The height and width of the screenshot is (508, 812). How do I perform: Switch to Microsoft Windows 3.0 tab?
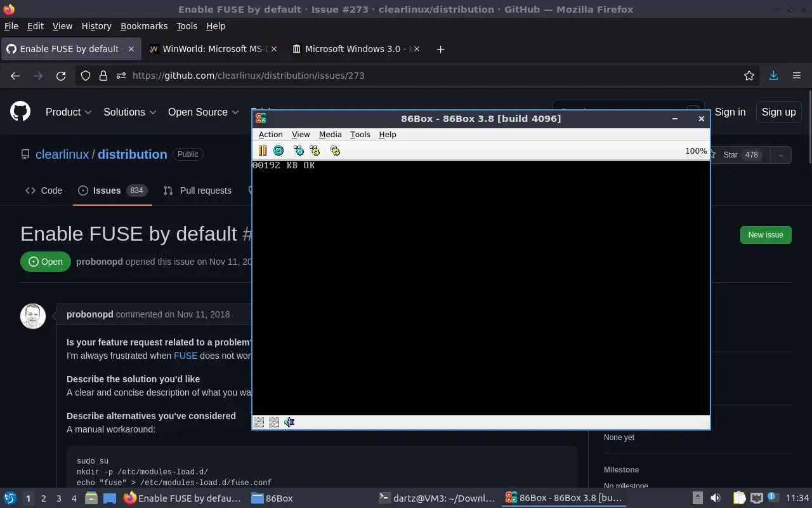pyautogui.click(x=355, y=49)
